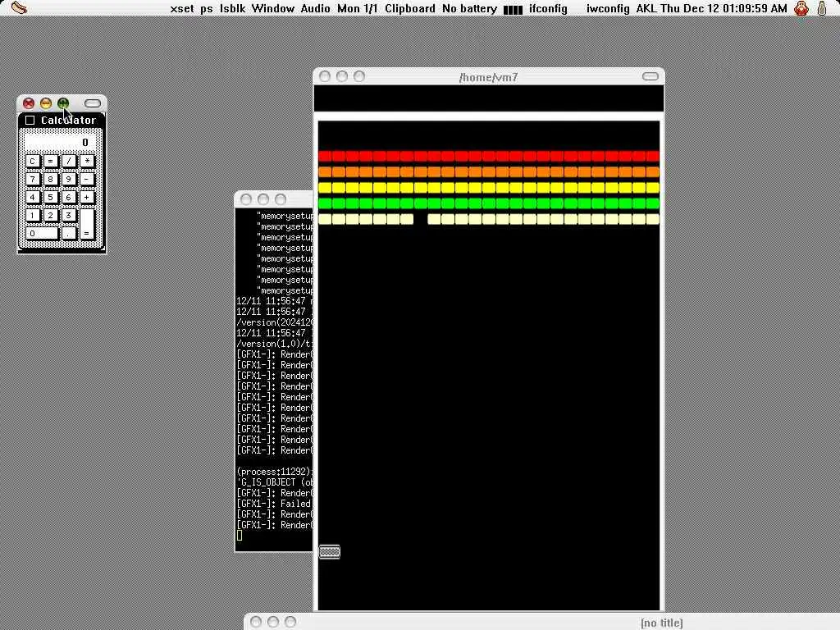The width and height of the screenshot is (840, 630).
Task: Open the ps menu
Action: pos(207,8)
